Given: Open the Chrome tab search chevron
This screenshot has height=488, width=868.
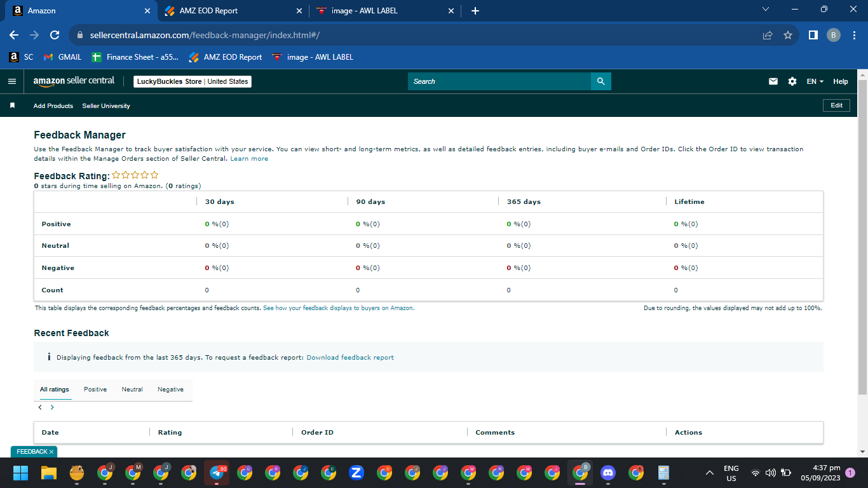Looking at the screenshot, I should pos(765,10).
